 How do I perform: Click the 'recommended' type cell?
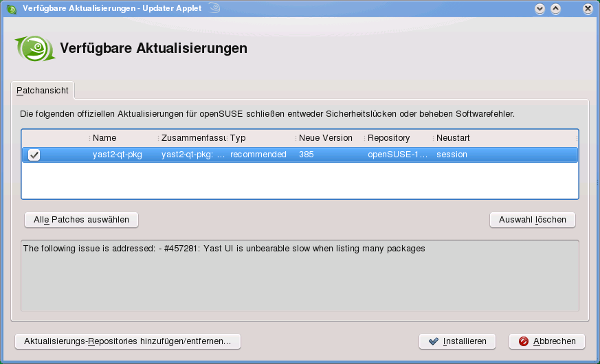point(258,155)
